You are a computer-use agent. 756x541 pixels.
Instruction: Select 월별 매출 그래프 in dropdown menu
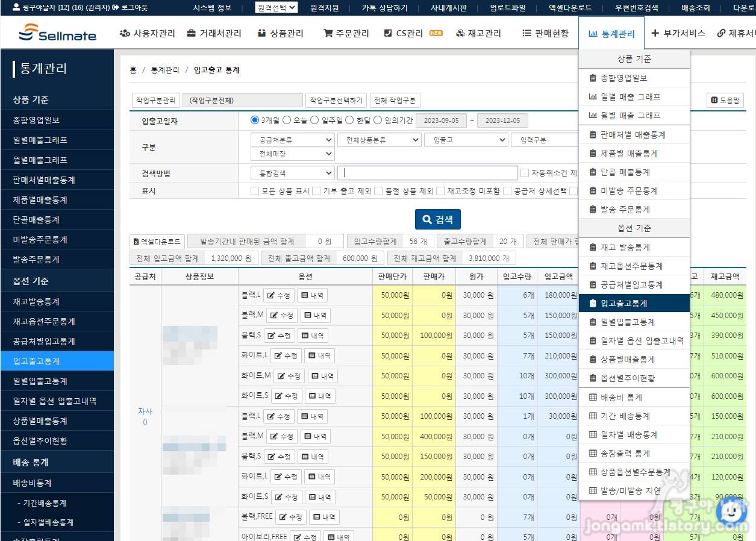click(x=634, y=115)
